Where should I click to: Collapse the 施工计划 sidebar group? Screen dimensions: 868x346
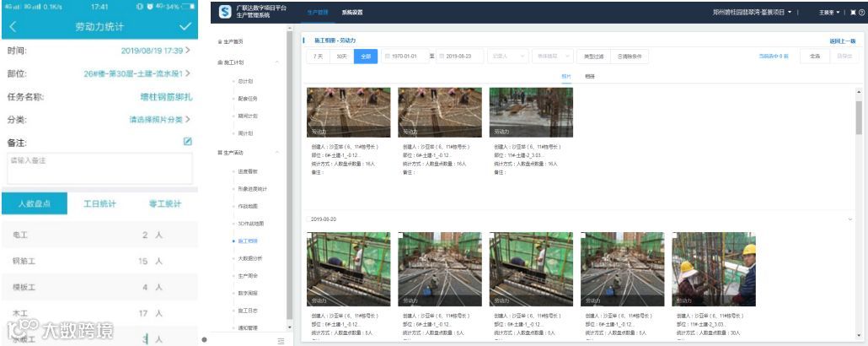point(276,62)
